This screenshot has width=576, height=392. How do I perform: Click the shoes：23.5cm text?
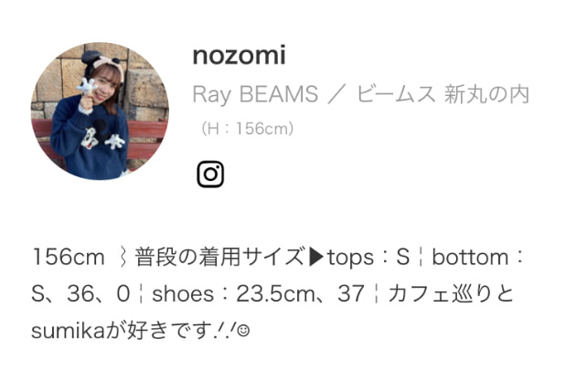233,294
